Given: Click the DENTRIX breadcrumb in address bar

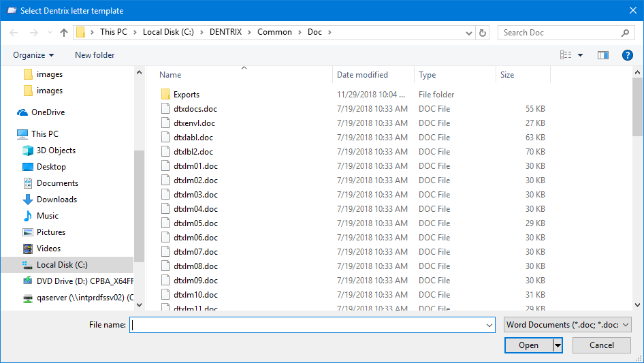Looking at the screenshot, I should 226,32.
